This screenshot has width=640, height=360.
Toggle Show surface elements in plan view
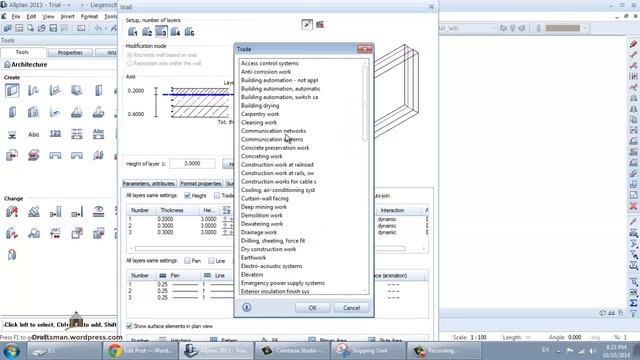click(x=129, y=326)
